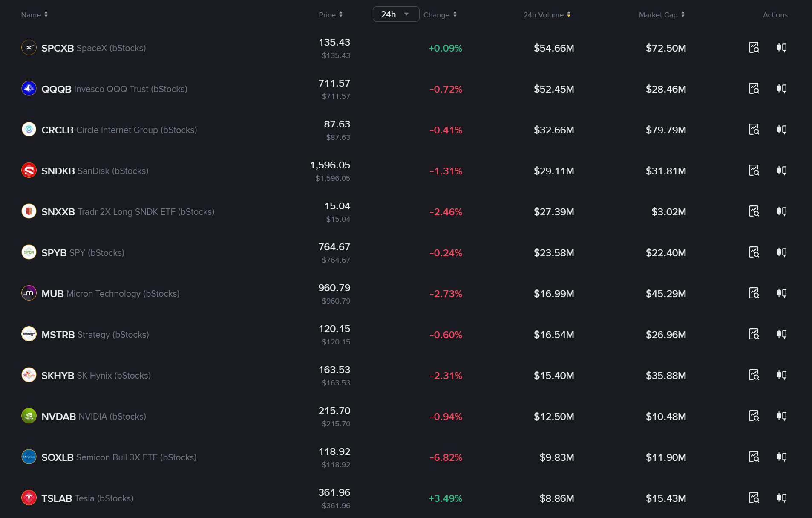Open the details icon for the SOXLB row
The width and height of the screenshot is (812, 518).
click(754, 457)
